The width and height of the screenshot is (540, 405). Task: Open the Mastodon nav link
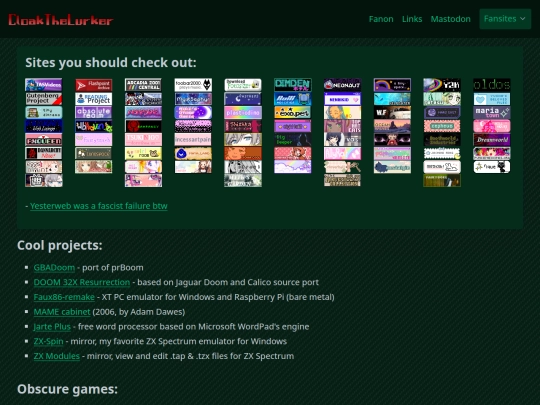coord(450,19)
